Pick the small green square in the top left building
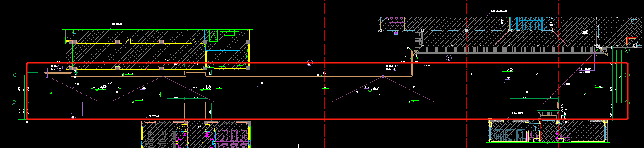The image size is (644, 148). (229, 31)
